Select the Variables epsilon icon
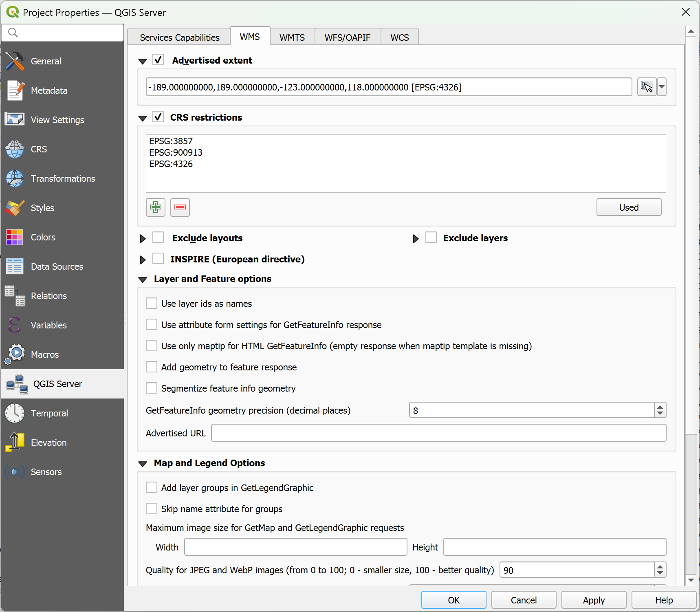700x612 pixels. point(15,325)
